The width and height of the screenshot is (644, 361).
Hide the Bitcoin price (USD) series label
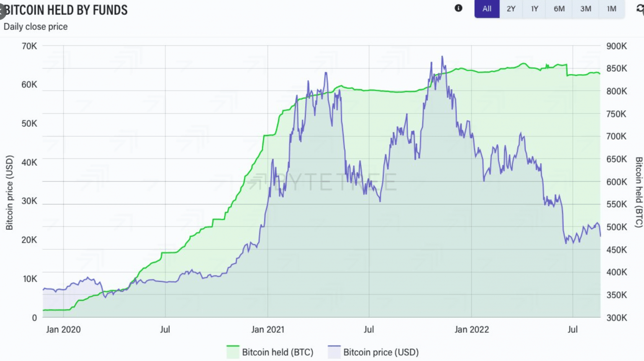(381, 352)
